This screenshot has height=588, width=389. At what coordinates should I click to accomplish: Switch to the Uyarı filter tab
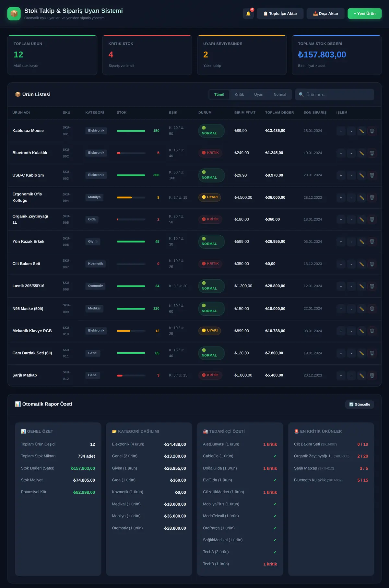(259, 95)
